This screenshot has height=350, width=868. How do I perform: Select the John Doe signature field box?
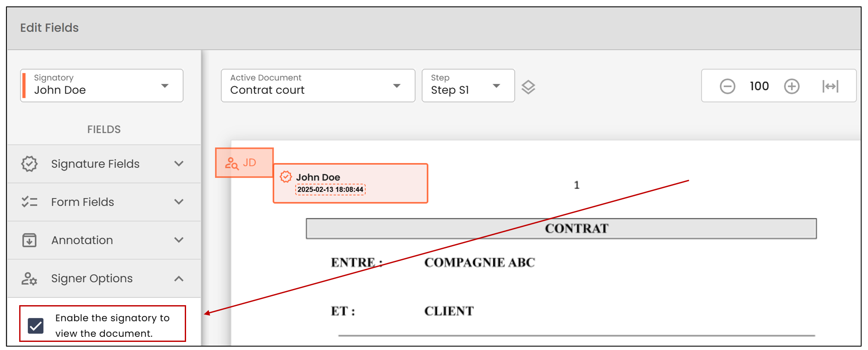[x=350, y=183]
